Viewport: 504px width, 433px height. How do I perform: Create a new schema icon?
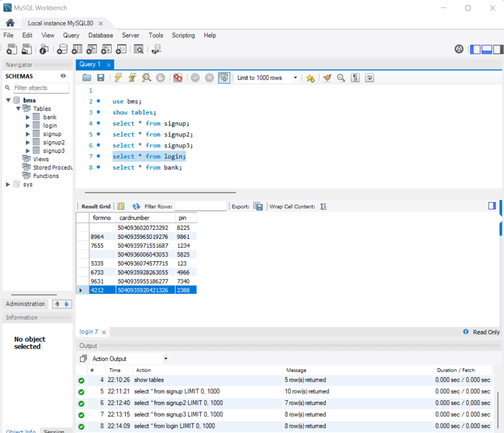point(62,49)
